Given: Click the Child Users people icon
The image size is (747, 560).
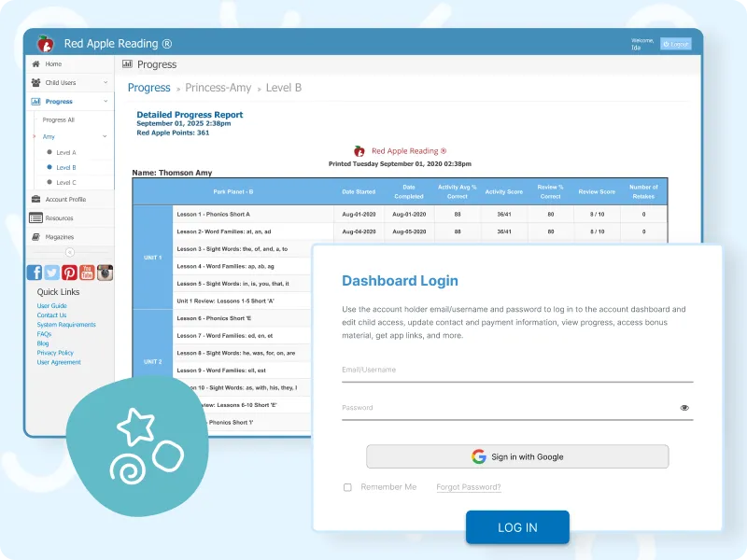Looking at the screenshot, I should pyautogui.click(x=35, y=82).
